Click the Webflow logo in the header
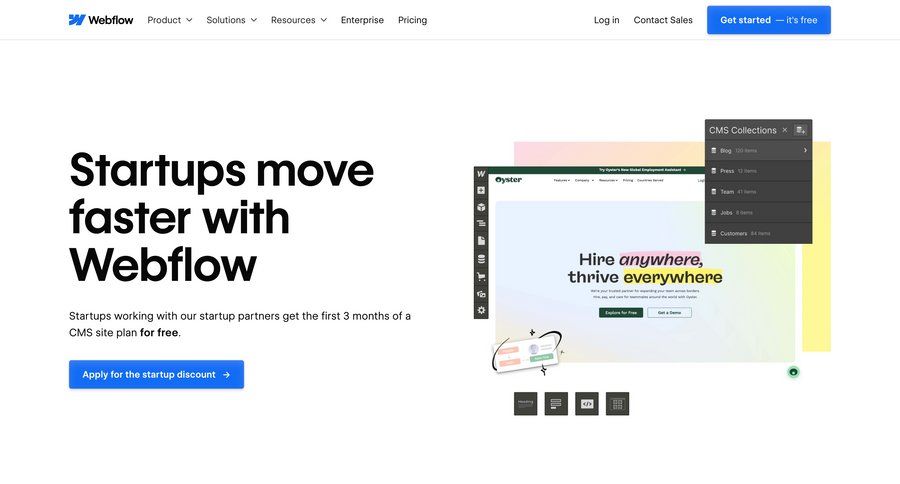Viewport: 900px width, 484px height. click(x=100, y=20)
